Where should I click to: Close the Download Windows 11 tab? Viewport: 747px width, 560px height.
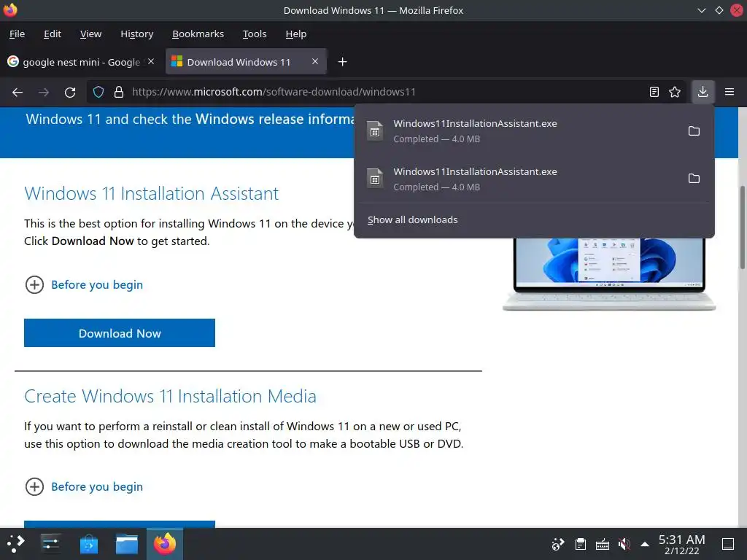[x=315, y=61]
